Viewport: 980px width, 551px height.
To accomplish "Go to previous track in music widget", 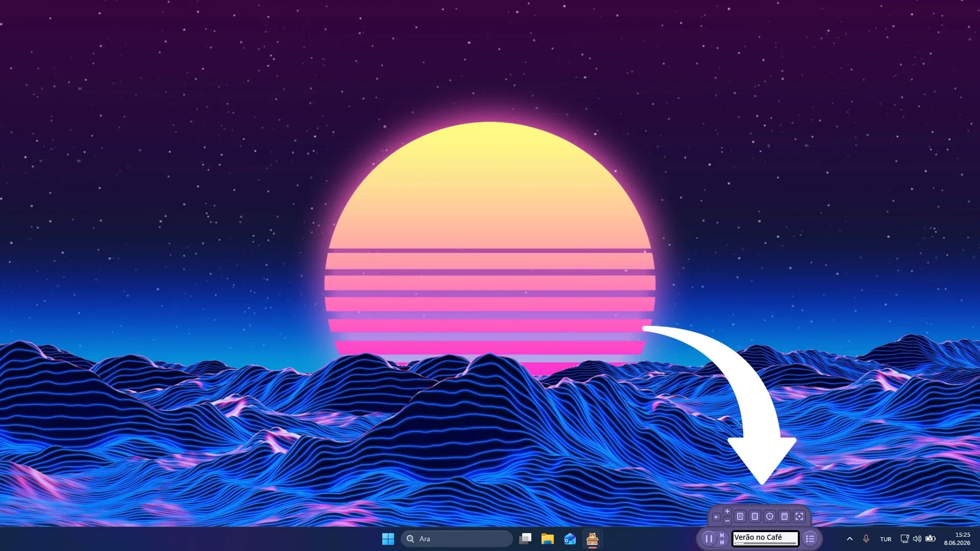I will coord(722,542).
